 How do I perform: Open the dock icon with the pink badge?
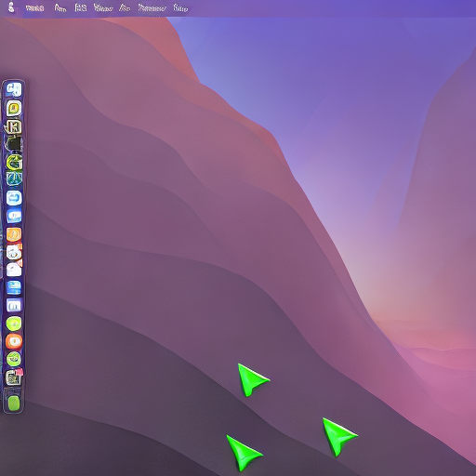tap(14, 377)
